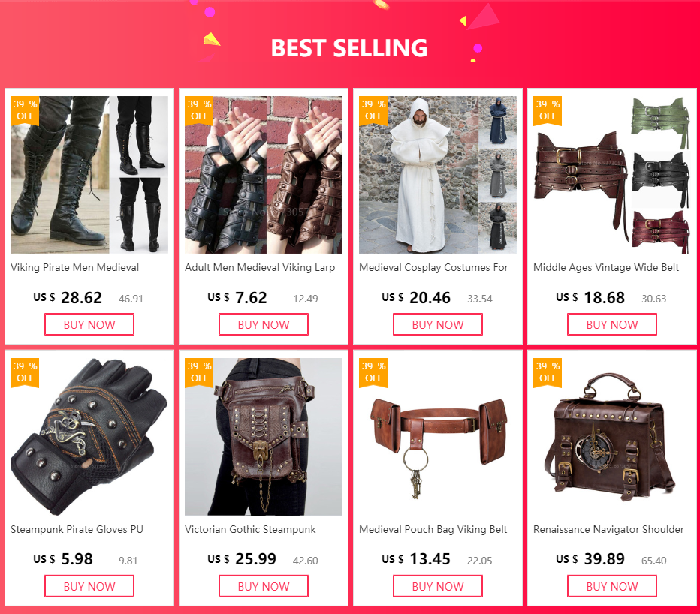Open the clock-front shoulder bag image
This screenshot has height=614, width=700.
(x=612, y=437)
